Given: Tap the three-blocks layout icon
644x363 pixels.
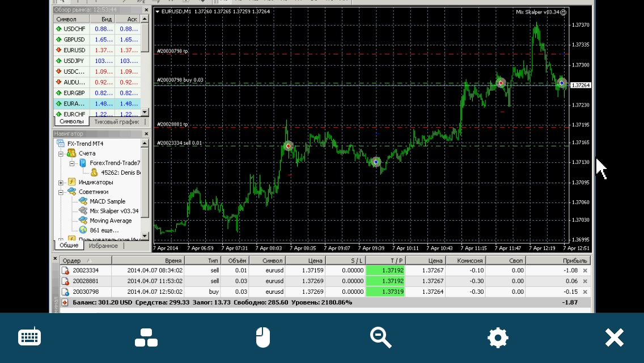Looking at the screenshot, I should (146, 337).
